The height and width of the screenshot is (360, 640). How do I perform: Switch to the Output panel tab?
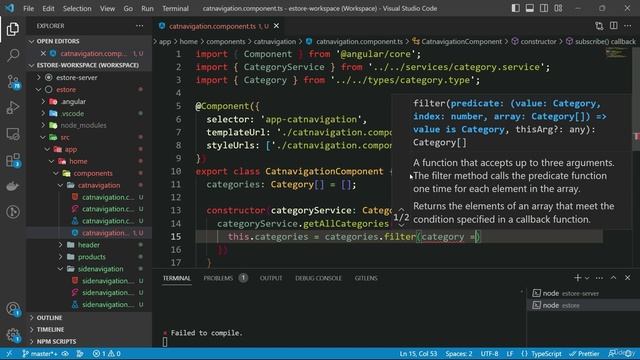tap(271, 278)
